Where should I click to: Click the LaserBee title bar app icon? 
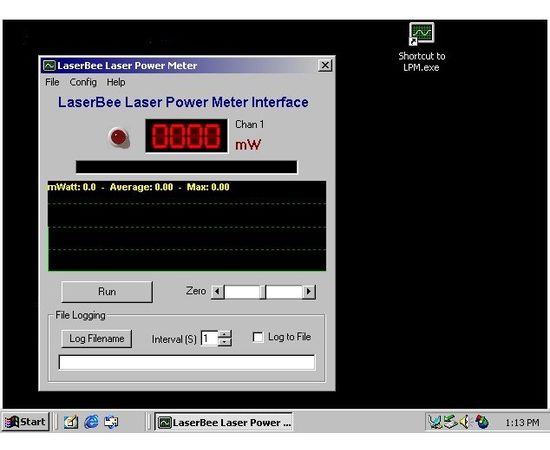coord(49,66)
